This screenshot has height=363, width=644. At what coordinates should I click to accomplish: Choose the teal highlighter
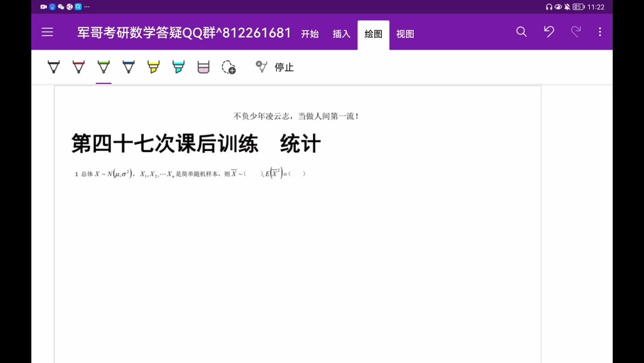pyautogui.click(x=178, y=67)
